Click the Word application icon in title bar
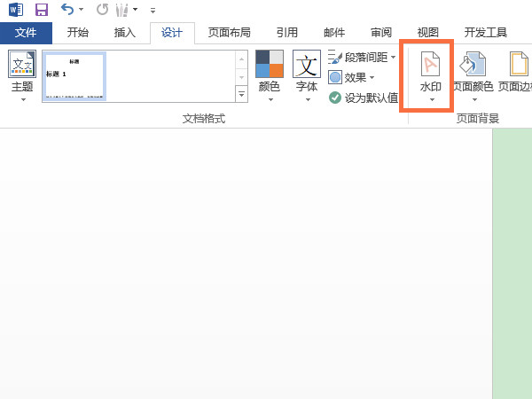The width and height of the screenshot is (532, 399). click(12, 10)
